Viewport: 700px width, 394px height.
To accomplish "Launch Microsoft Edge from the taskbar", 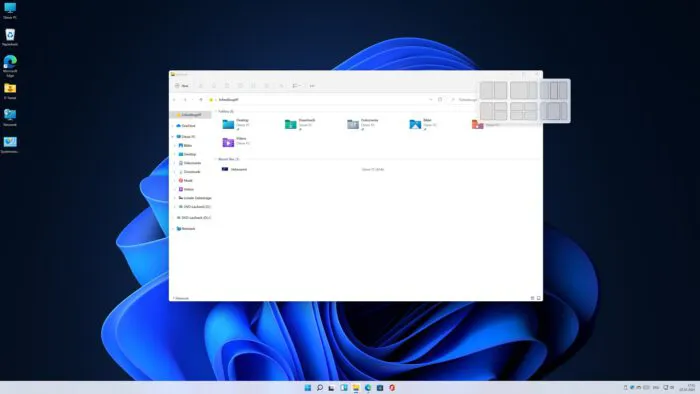I will pyautogui.click(x=368, y=388).
